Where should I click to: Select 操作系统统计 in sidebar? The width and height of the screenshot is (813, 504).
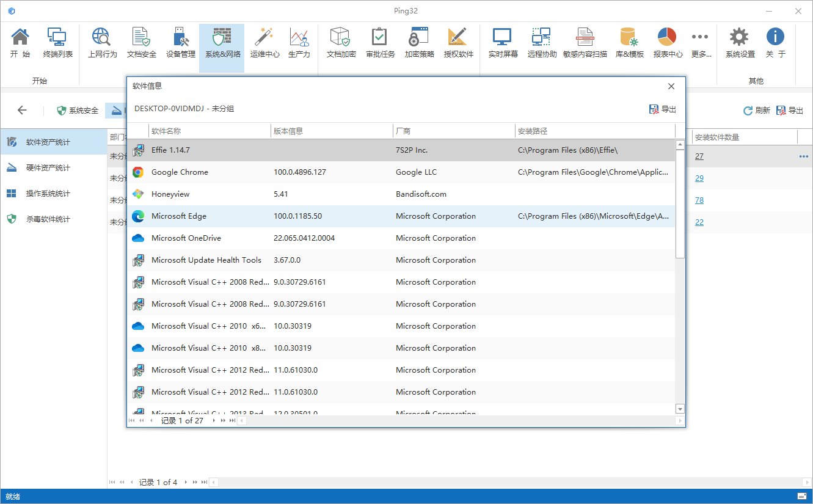point(54,194)
